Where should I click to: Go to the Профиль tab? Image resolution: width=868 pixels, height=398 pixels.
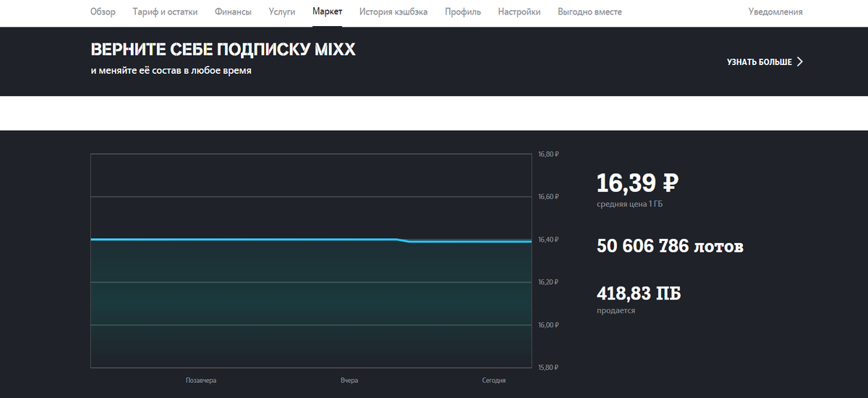[463, 12]
